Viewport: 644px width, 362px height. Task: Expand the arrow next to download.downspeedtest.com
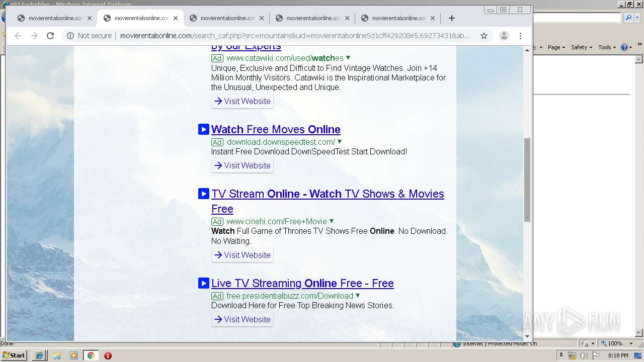340,142
